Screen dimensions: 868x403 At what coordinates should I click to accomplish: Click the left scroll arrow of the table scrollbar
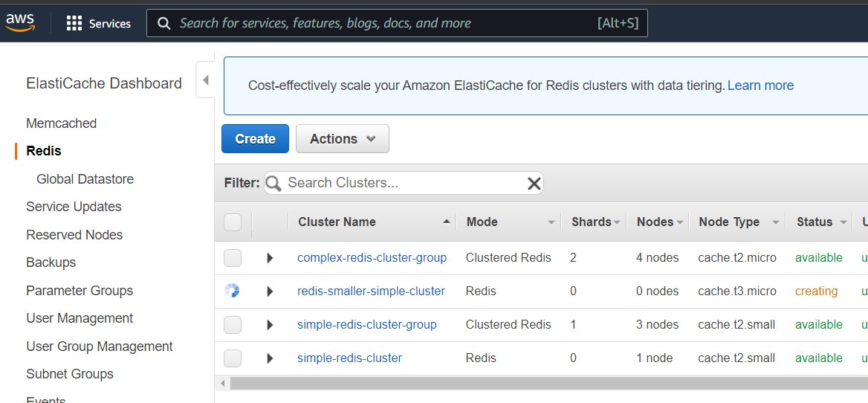222,383
